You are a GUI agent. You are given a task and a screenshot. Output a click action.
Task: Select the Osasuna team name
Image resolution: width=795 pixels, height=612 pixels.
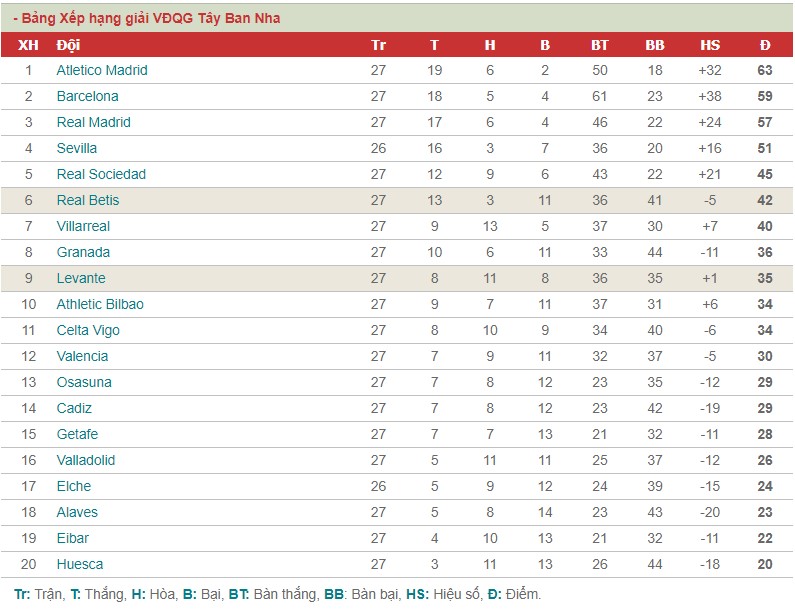(84, 382)
